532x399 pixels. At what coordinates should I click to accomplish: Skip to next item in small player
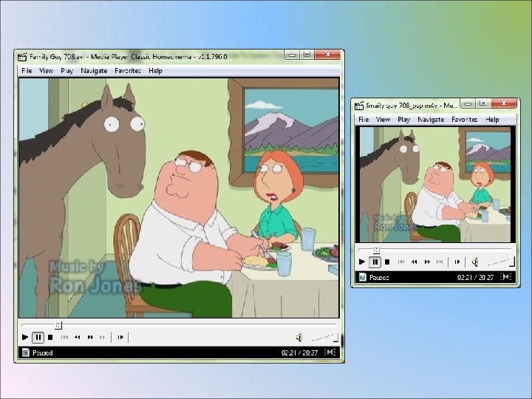coord(440,262)
